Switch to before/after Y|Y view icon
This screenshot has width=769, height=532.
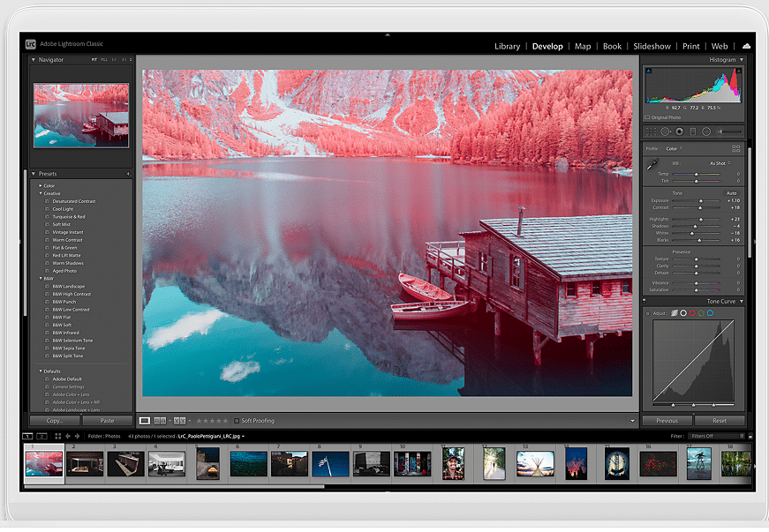(179, 421)
